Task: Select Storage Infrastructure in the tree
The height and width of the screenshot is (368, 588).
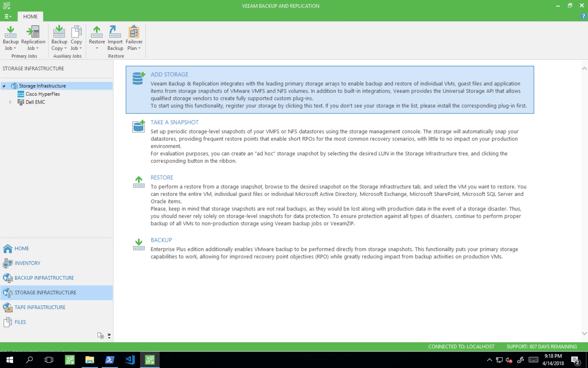Action: pos(42,86)
